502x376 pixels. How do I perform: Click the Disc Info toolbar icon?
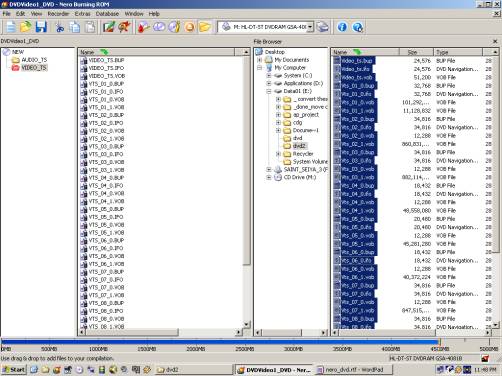click(x=159, y=27)
